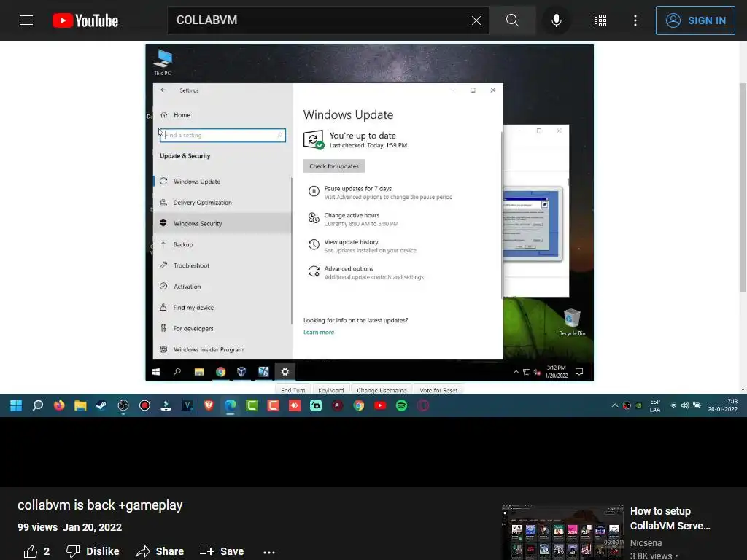
Task: Open VirtualBox cube on VM taskbar
Action: [241, 371]
